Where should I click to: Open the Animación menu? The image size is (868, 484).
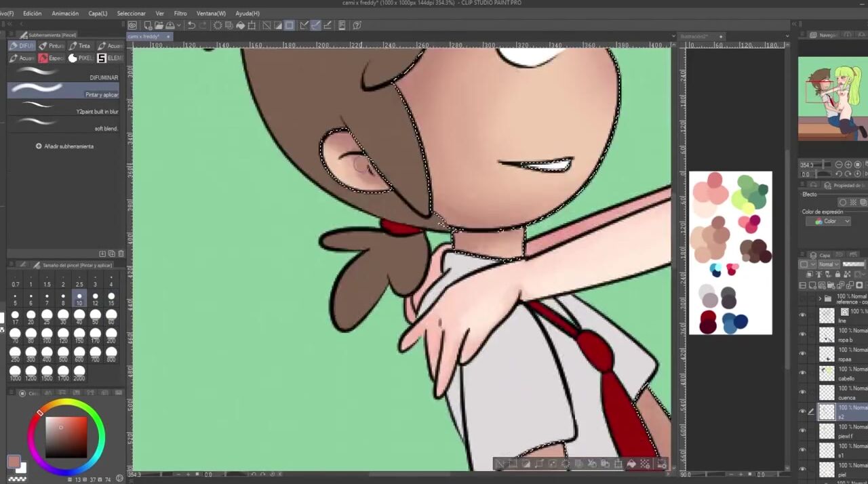point(65,14)
